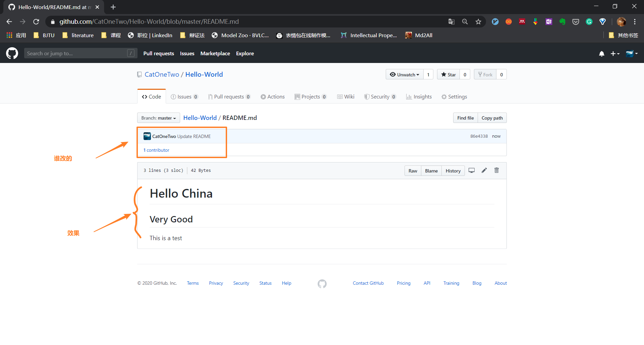This screenshot has width=644, height=345.
Task: Open the plus create-new menu
Action: tap(615, 54)
